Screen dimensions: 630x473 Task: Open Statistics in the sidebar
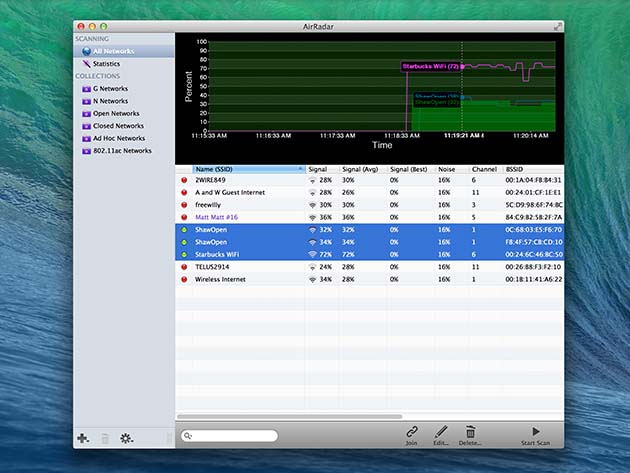pyautogui.click(x=106, y=64)
